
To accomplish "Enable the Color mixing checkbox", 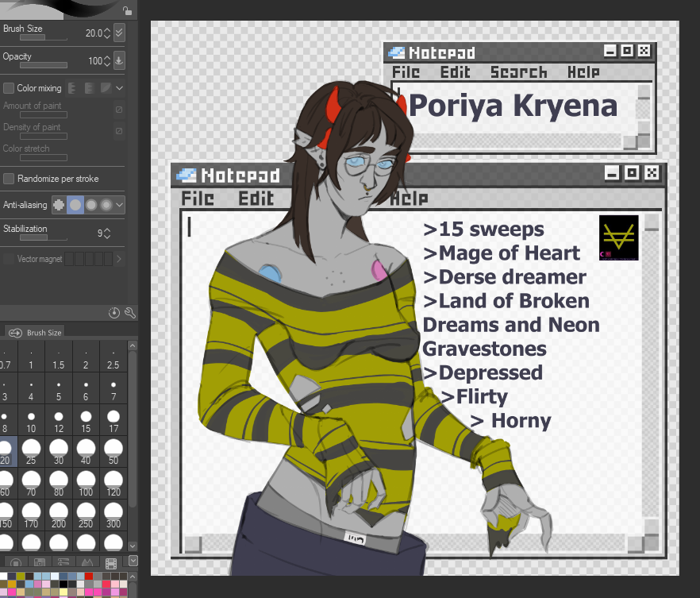I will (x=9, y=88).
